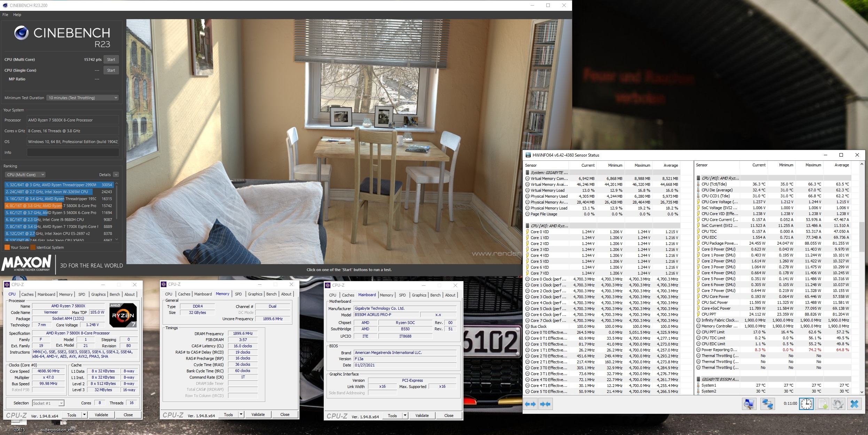868x435 pixels.
Task: Start the CPU Single Core test
Action: tap(111, 70)
